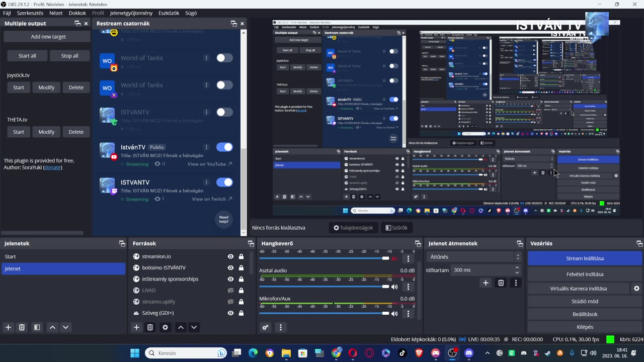Open scene filters icon in Jelenetek toolbar
Screen dimensions: 644x362
[37, 327]
